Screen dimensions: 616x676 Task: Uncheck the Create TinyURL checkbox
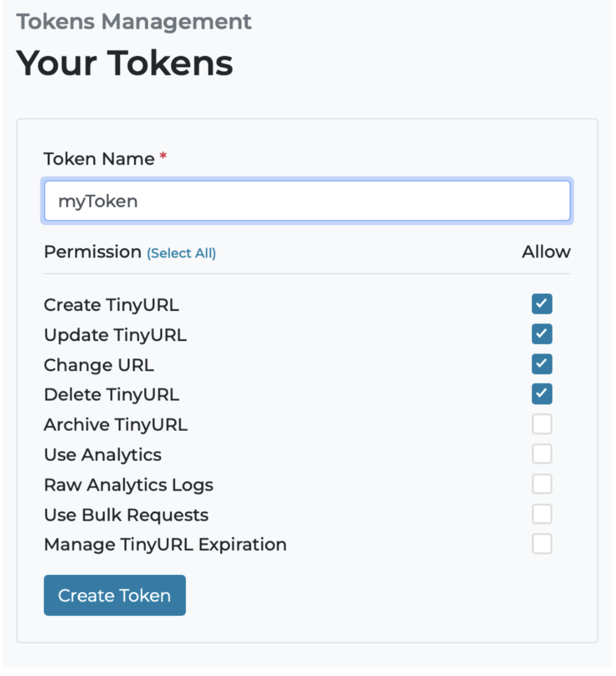coord(541,304)
